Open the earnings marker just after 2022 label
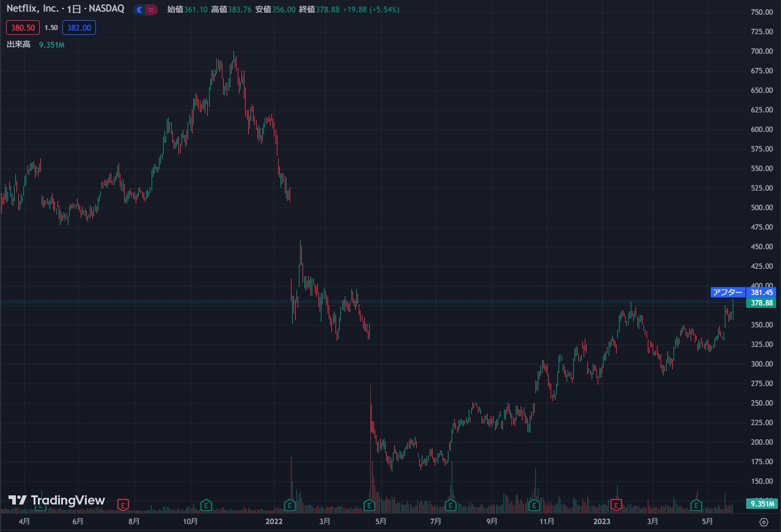Image resolution: width=781 pixels, height=532 pixels. coord(290,505)
